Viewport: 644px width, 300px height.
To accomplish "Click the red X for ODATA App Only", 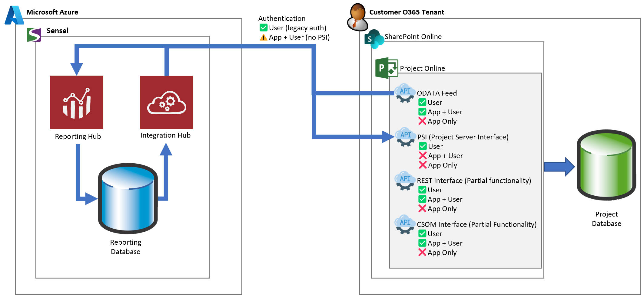I will click(x=422, y=121).
